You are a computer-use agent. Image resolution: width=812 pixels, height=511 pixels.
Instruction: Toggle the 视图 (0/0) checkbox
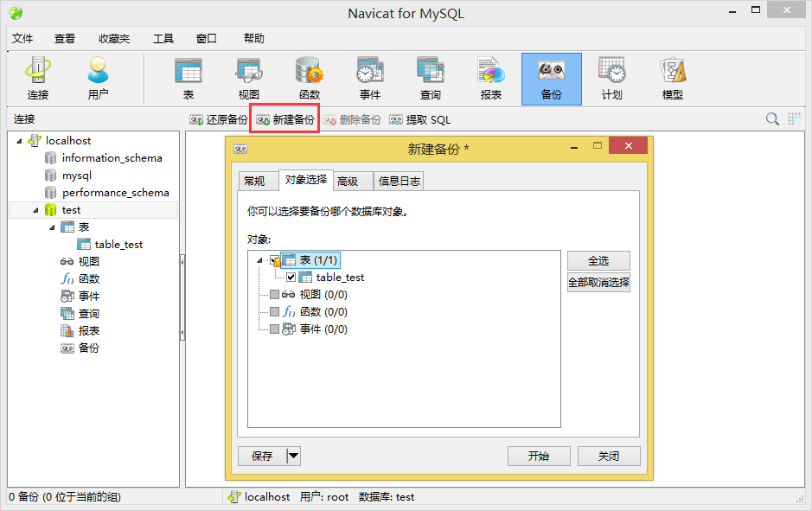(x=274, y=295)
